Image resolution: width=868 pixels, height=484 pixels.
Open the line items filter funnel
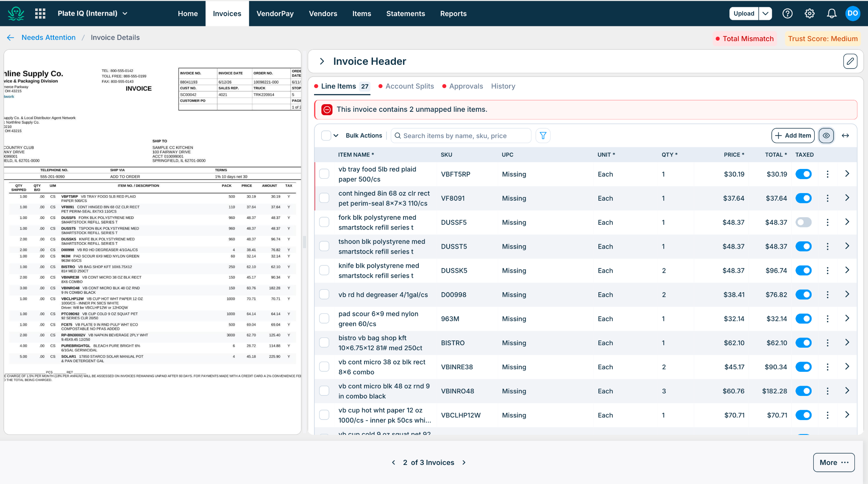coord(543,136)
